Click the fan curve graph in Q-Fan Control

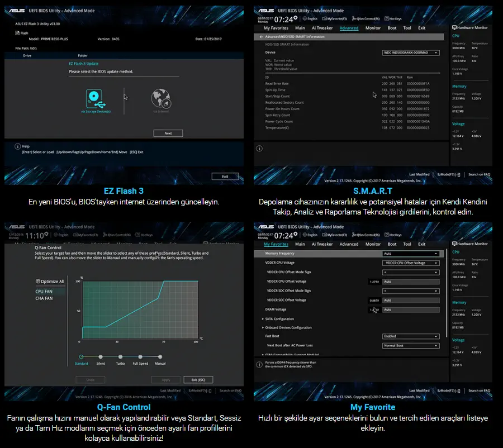point(140,309)
